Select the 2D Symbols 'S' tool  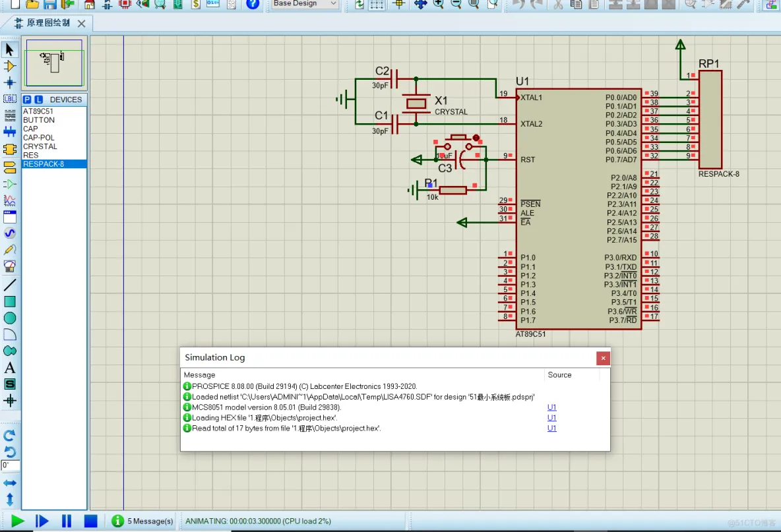click(x=9, y=384)
